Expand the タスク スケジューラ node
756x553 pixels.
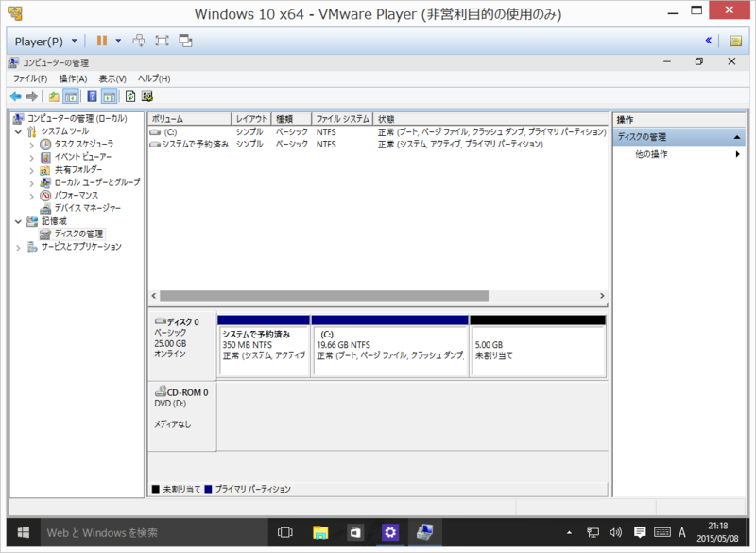click(x=32, y=145)
